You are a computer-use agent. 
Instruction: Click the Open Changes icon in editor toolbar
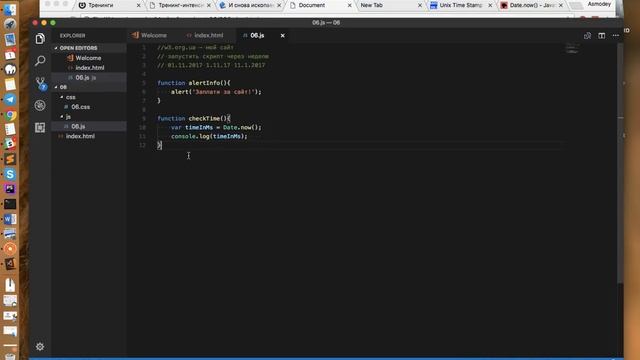coord(587,36)
